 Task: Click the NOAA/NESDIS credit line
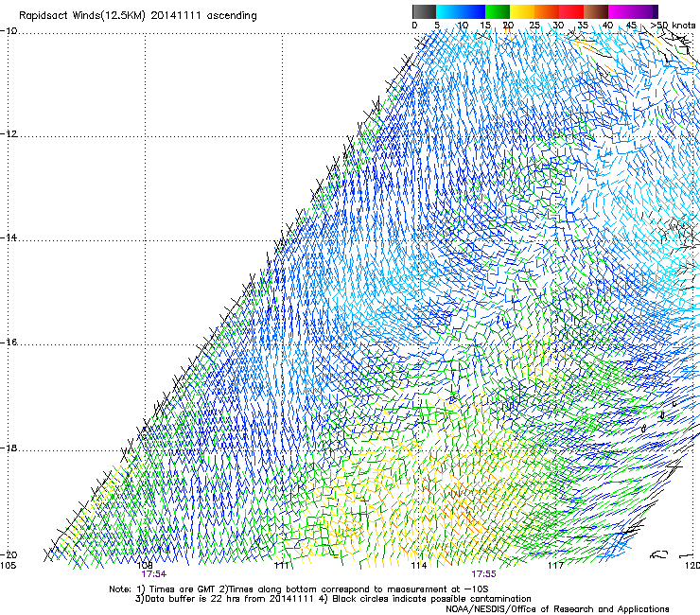pos(557,608)
